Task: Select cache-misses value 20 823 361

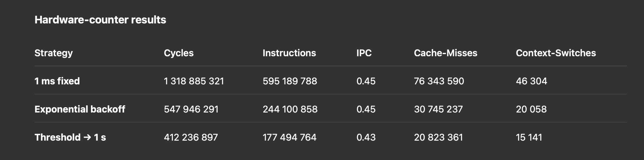Action: click(x=438, y=137)
